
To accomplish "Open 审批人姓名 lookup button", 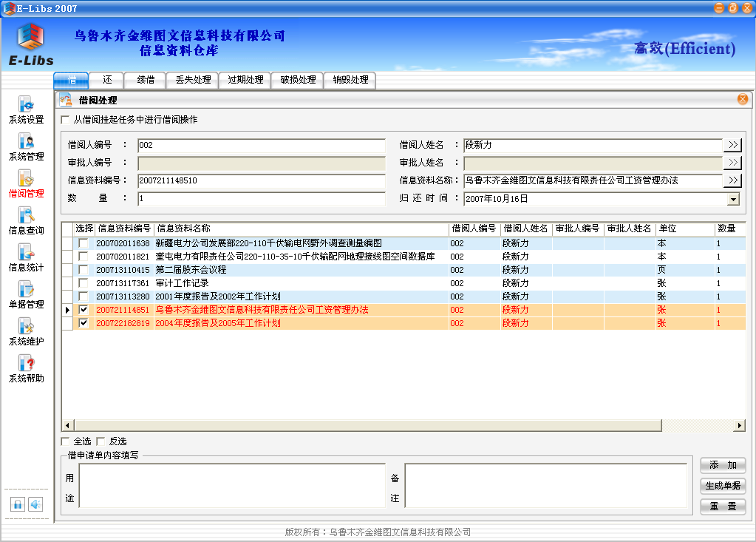I will (x=733, y=163).
